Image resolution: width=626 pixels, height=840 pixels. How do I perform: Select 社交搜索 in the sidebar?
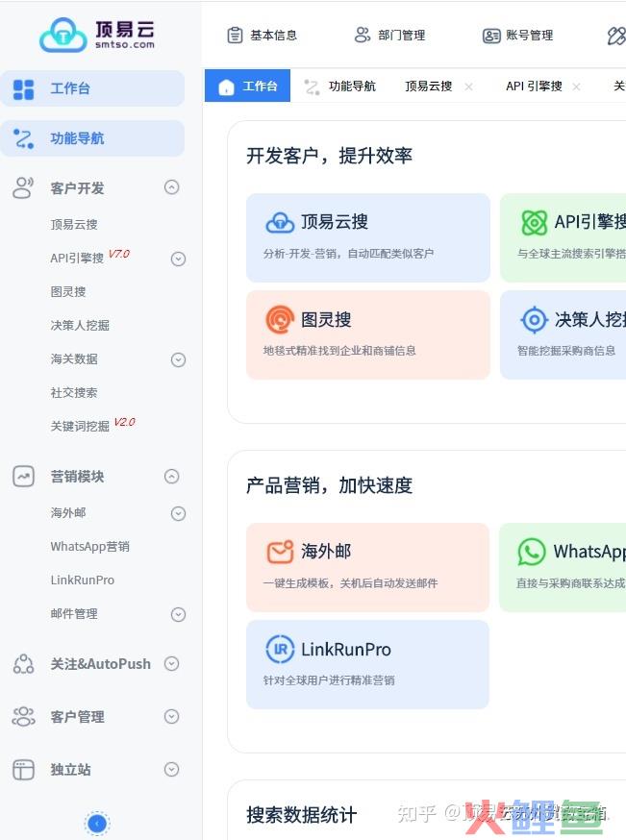[x=74, y=393]
